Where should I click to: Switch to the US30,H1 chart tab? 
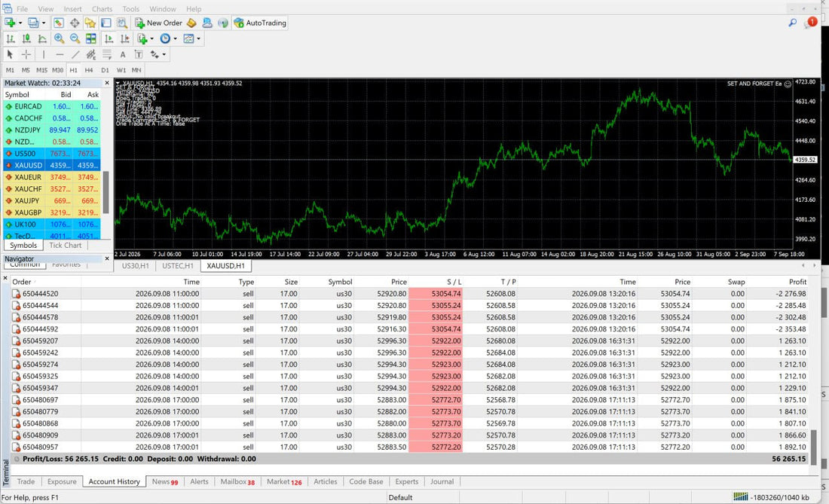click(x=136, y=266)
